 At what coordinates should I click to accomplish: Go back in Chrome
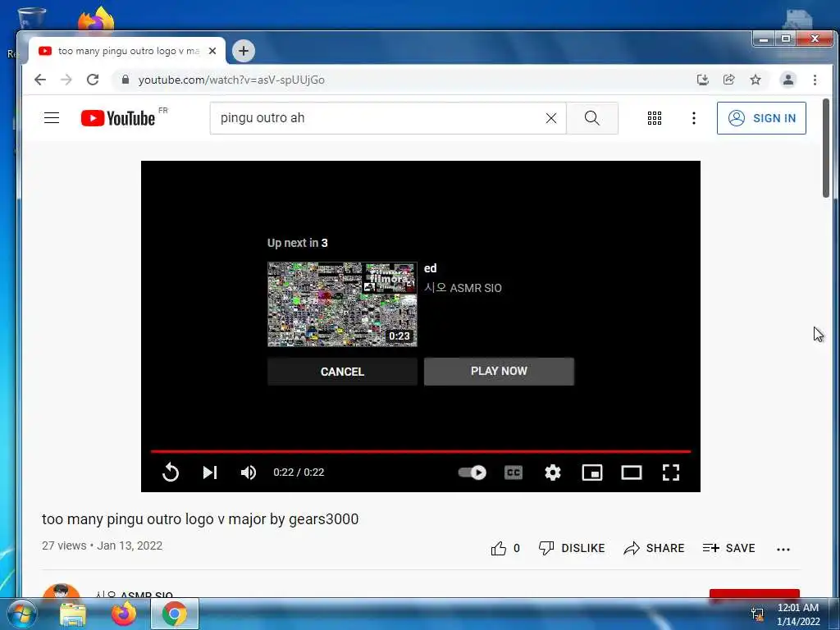[40, 80]
